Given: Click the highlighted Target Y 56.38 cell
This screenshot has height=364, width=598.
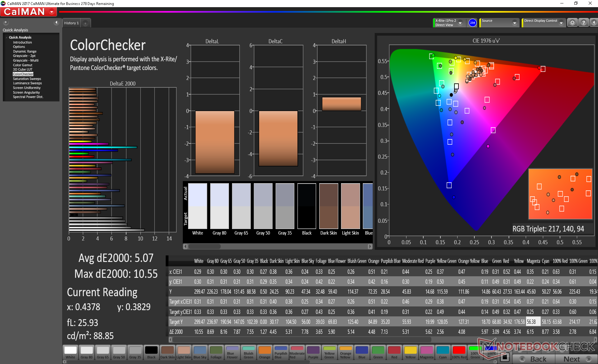Looking at the screenshot, I should (x=533, y=322).
